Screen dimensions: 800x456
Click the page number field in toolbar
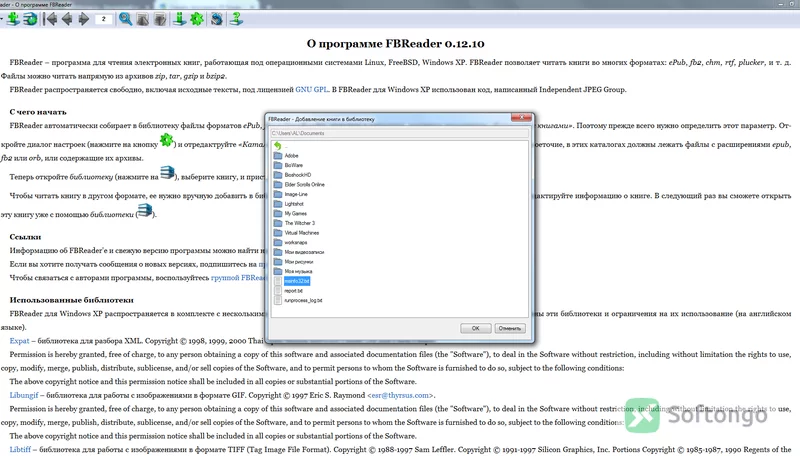pyautogui.click(x=104, y=19)
